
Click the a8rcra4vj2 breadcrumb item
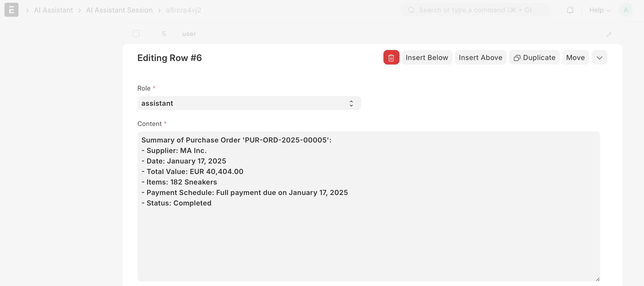coord(183,10)
